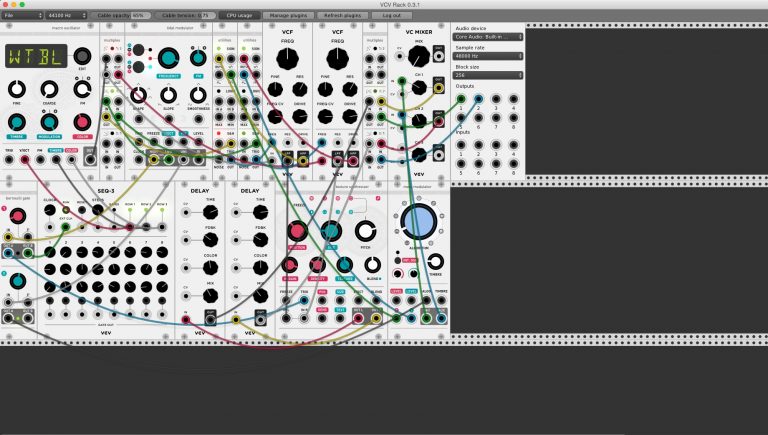Viewport: 768px width, 435px height.
Task: Click the FDBK knob on the right DELAY
Action: tap(261, 240)
